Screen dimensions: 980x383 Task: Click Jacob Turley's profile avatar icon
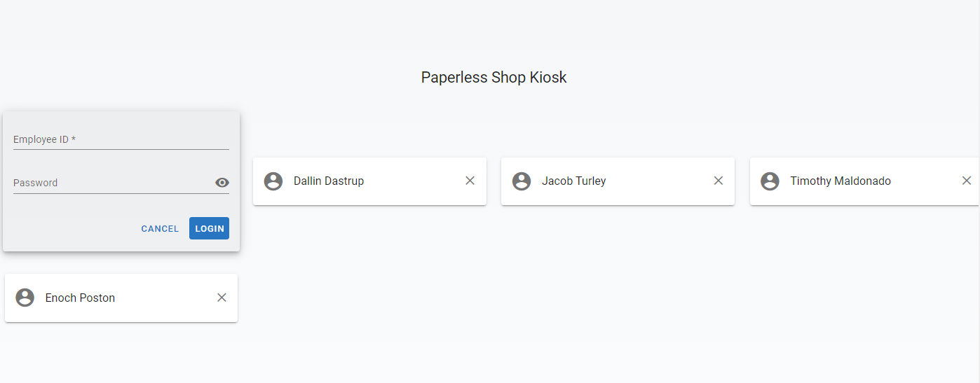pyautogui.click(x=522, y=181)
